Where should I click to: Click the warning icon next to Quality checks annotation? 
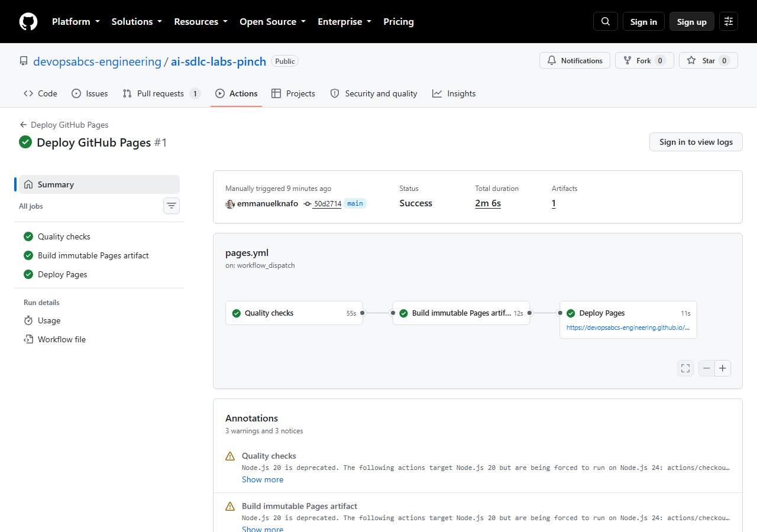pyautogui.click(x=230, y=456)
